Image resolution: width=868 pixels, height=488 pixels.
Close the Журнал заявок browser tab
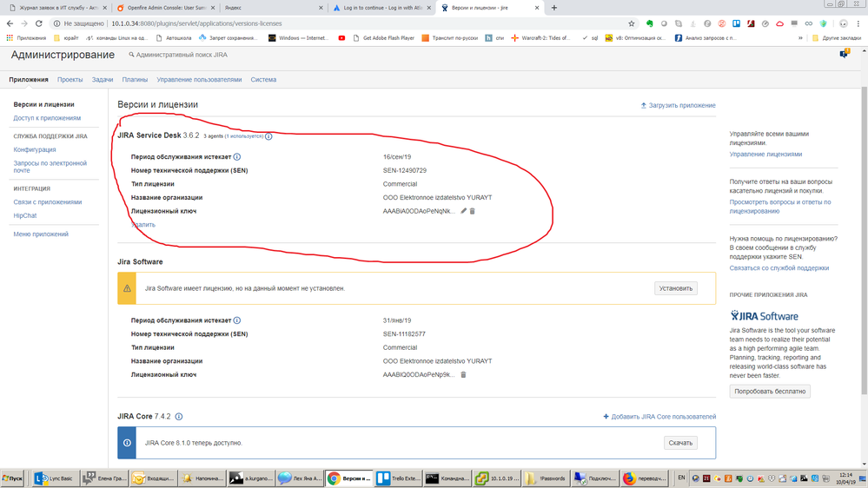(104, 8)
